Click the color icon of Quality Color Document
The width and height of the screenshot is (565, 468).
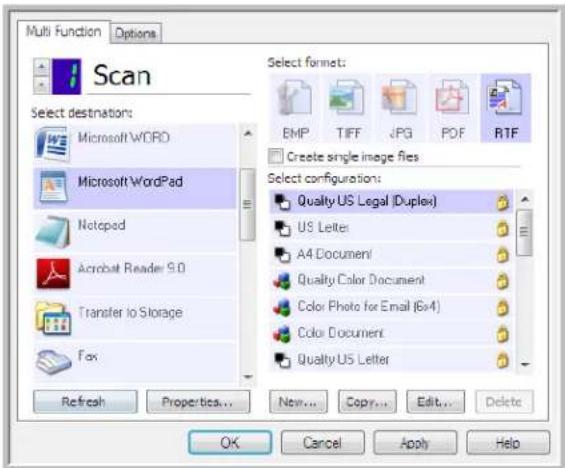(x=282, y=281)
